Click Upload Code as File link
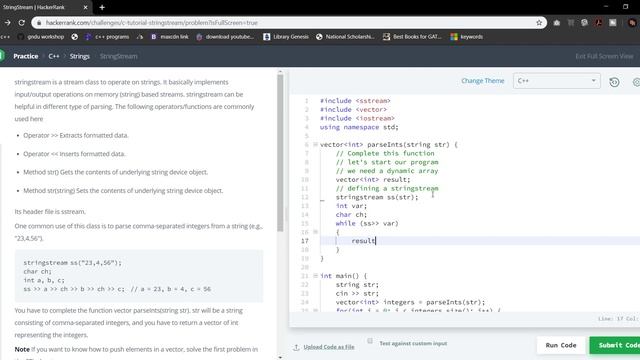 (x=329, y=347)
